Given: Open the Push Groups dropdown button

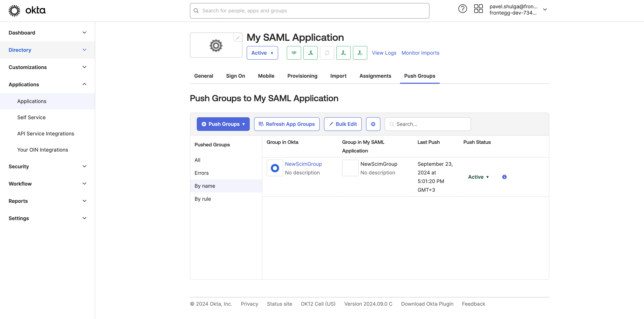Looking at the screenshot, I should tap(223, 124).
